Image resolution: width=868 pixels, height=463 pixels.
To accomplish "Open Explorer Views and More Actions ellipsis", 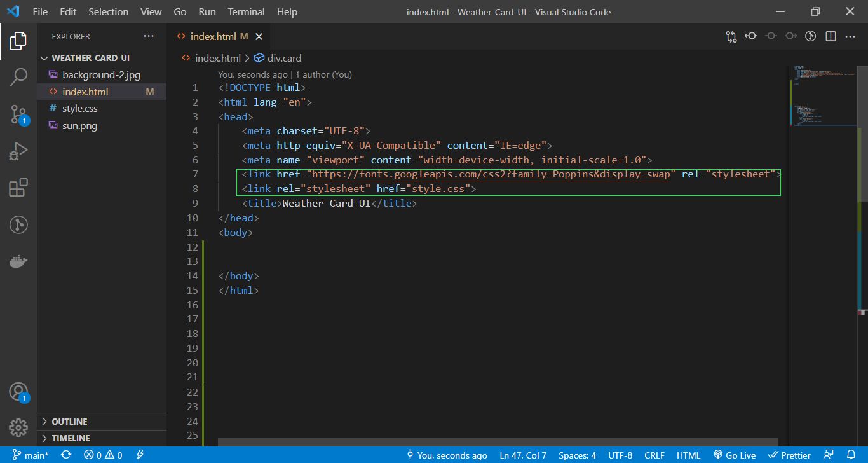I will tap(148, 36).
